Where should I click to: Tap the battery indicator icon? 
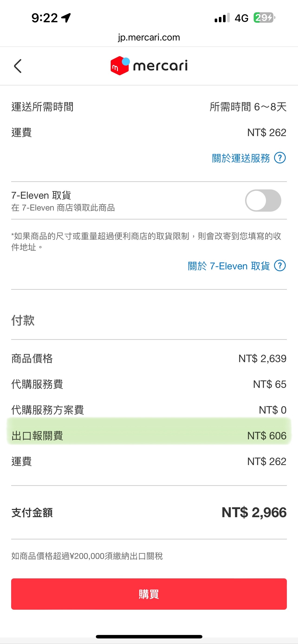tap(264, 18)
